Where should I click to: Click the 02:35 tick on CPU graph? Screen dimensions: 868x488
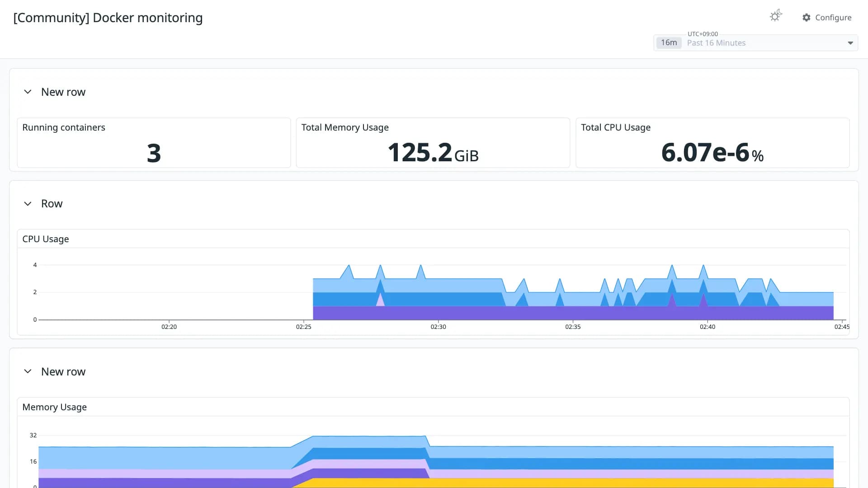pyautogui.click(x=573, y=327)
